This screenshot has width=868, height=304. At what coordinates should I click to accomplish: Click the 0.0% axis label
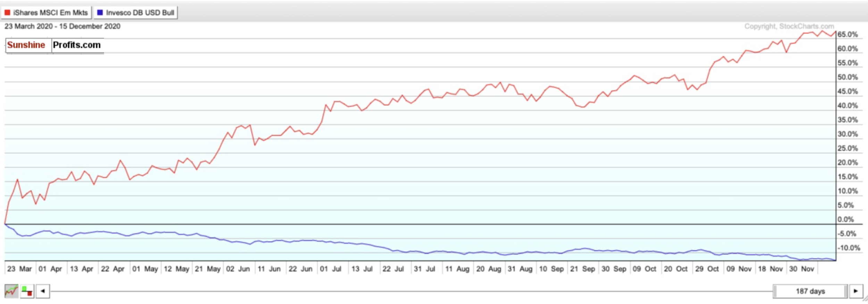tap(845, 220)
